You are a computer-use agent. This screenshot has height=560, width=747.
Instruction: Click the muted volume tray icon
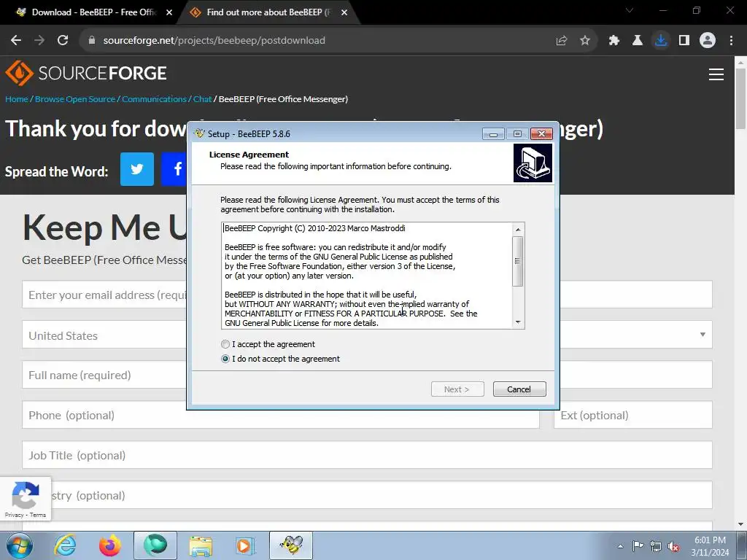[x=673, y=546]
